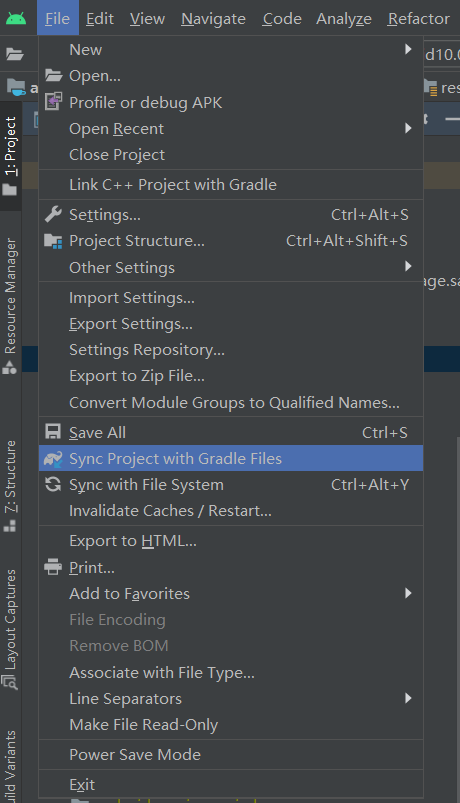The height and width of the screenshot is (803, 460).
Task: Click the res folder in breadcrumb bar
Action: [442, 88]
